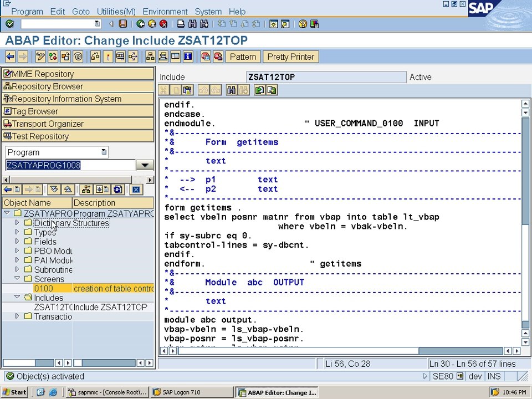Click the Active/Inactive toggle icon
The image size is (532, 399).
(x=53, y=57)
